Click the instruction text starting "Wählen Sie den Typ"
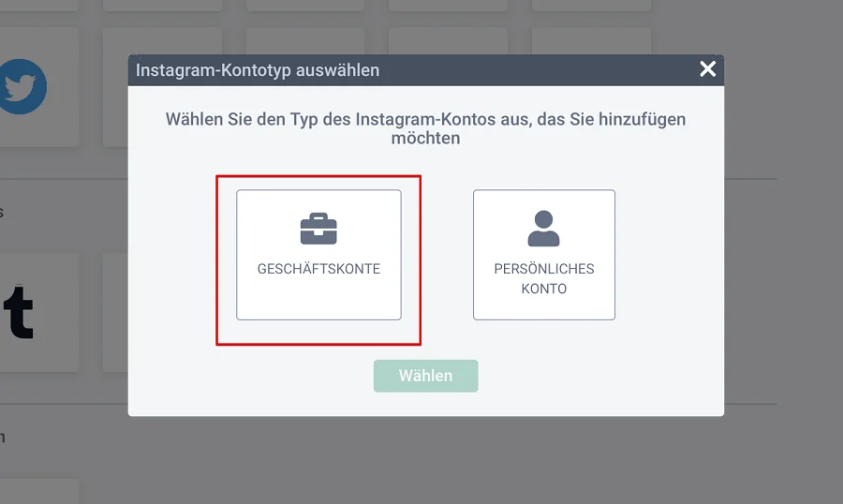This screenshot has width=843, height=504. [x=425, y=120]
